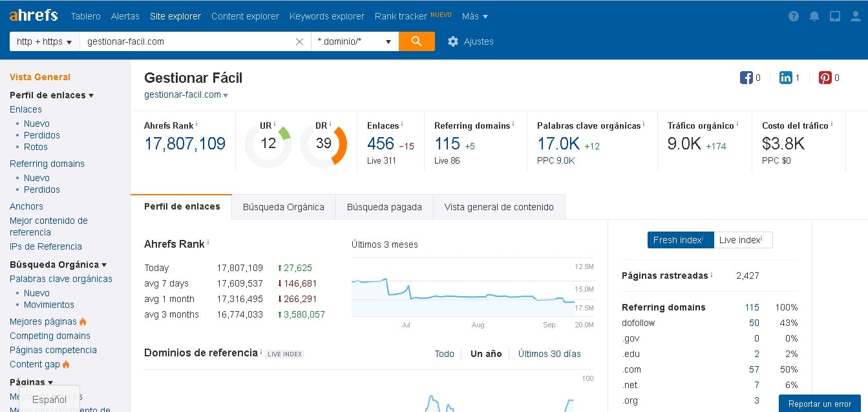Image resolution: width=868 pixels, height=412 pixels.
Task: Click the UR donut gauge showing 12
Action: click(268, 144)
